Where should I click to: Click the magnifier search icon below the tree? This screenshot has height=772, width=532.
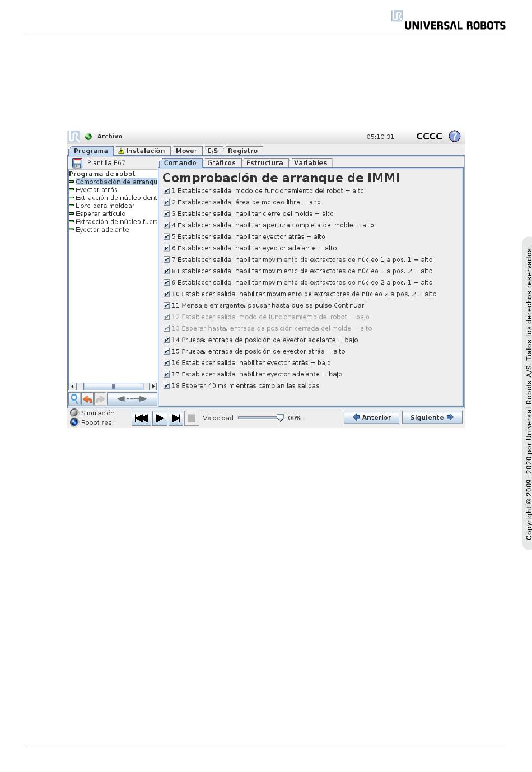point(74,399)
